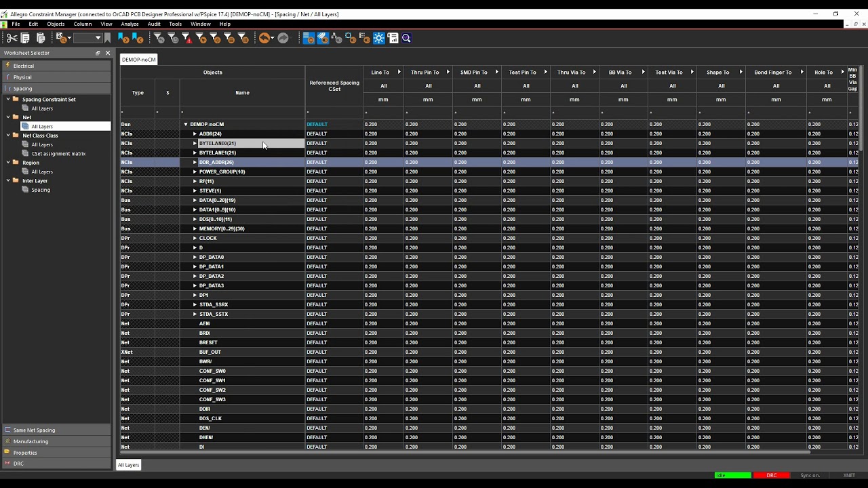Collapse the Spacing Constraint Set tree node
868x488 pixels.
(9, 99)
